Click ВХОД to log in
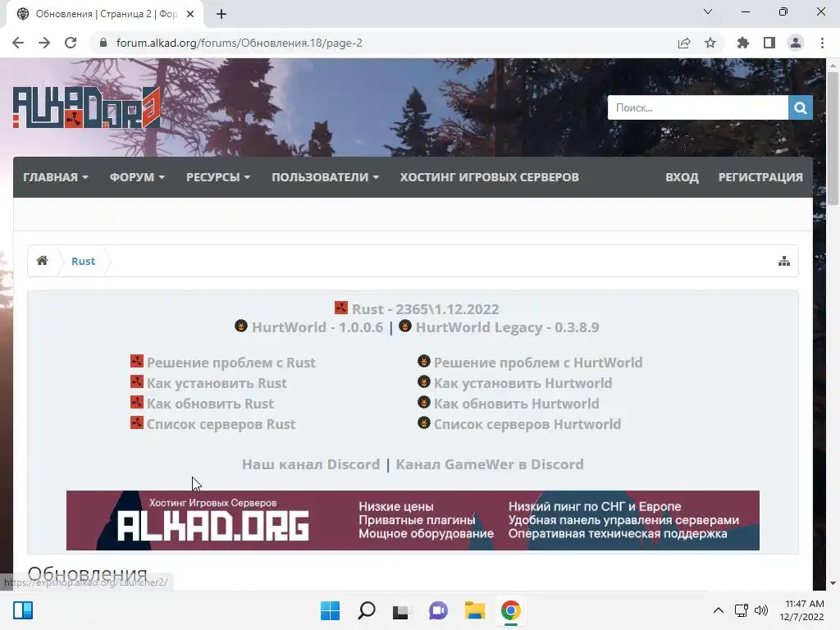 coord(682,177)
